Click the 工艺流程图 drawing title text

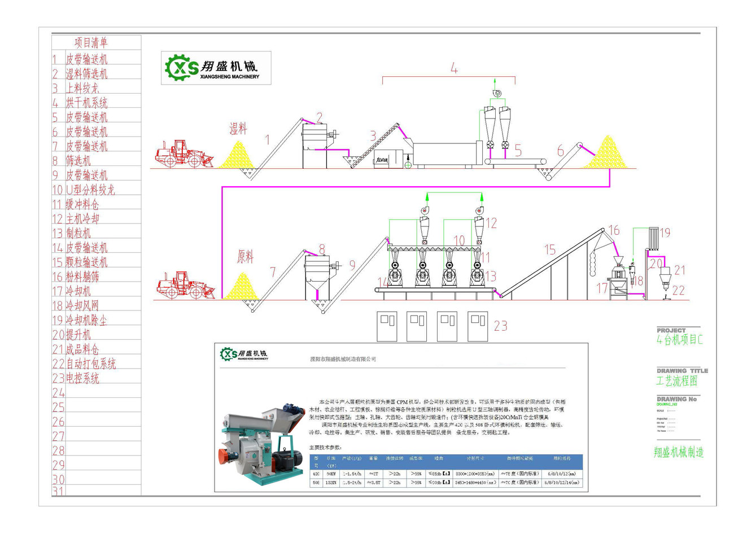pos(676,381)
